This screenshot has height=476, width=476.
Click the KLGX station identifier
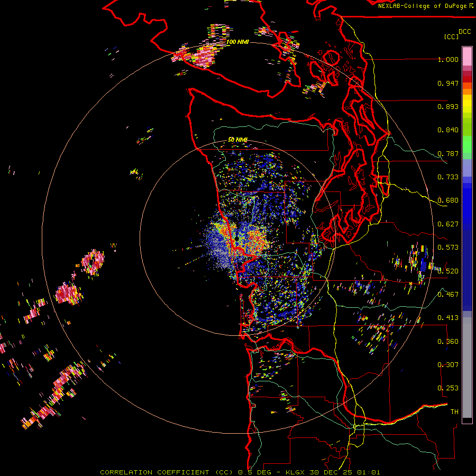tap(296, 472)
